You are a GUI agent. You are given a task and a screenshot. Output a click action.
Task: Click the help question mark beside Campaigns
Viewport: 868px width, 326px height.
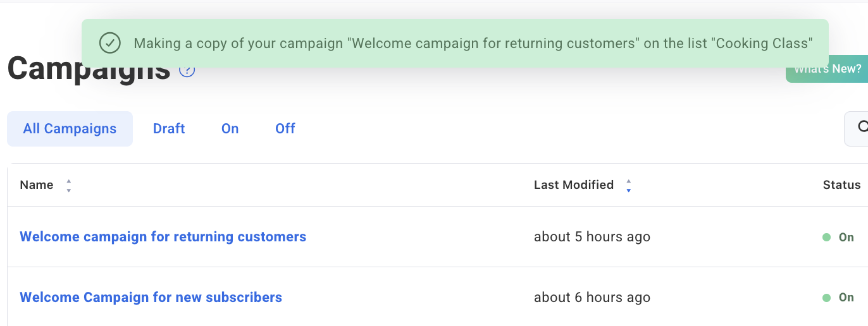click(187, 70)
